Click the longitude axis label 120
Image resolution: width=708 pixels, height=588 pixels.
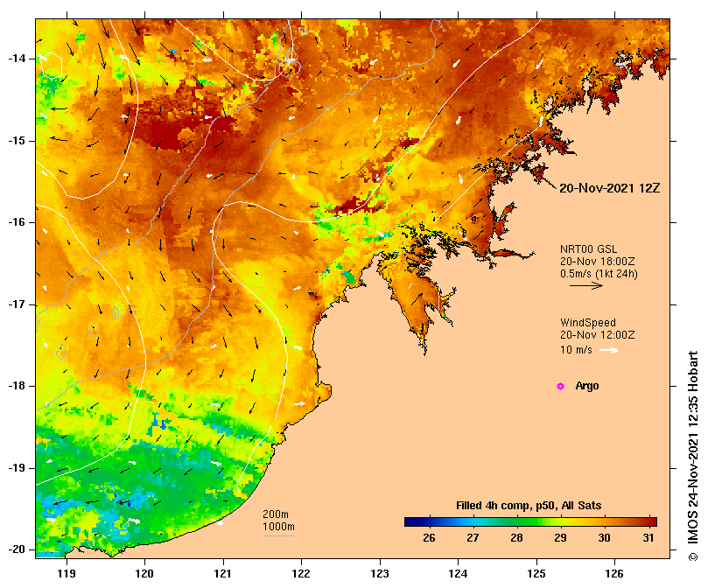[144, 574]
